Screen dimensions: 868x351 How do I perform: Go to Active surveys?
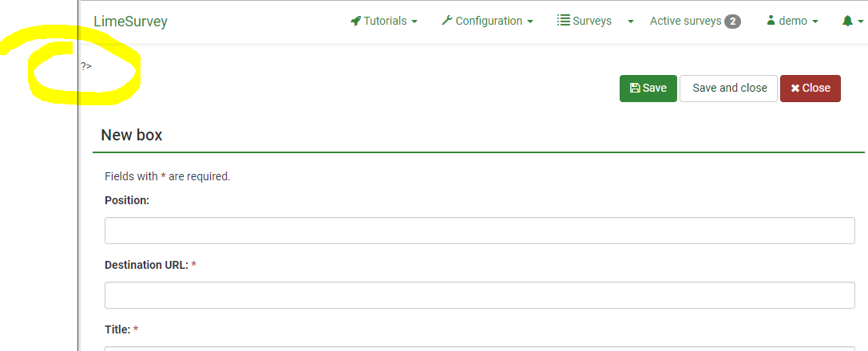pos(686,22)
